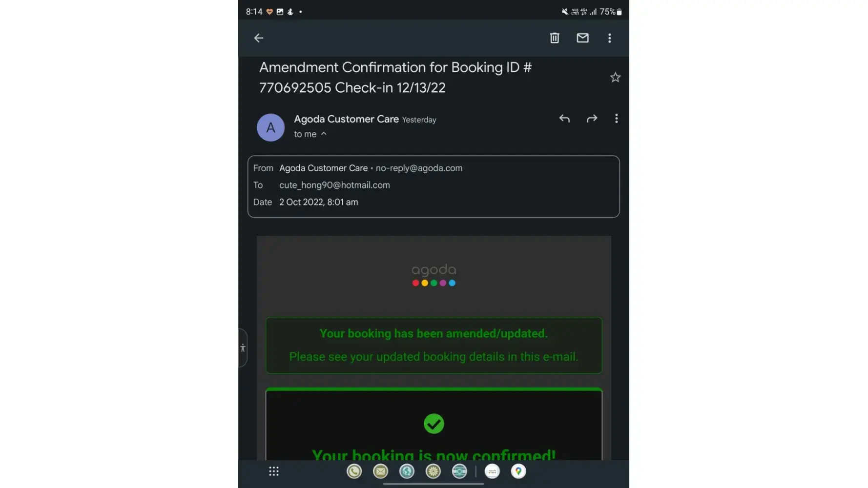
Task: Open the Camera app in dock
Action: point(459,471)
